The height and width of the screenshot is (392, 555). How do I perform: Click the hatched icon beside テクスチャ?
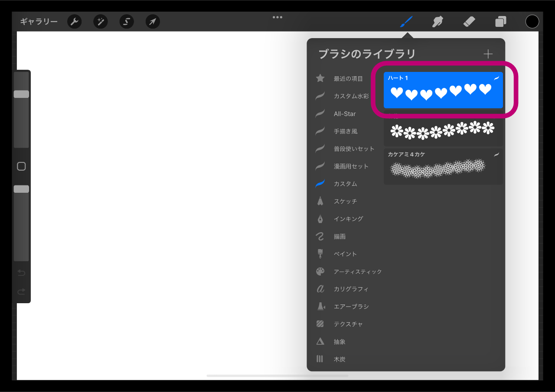[x=320, y=324]
